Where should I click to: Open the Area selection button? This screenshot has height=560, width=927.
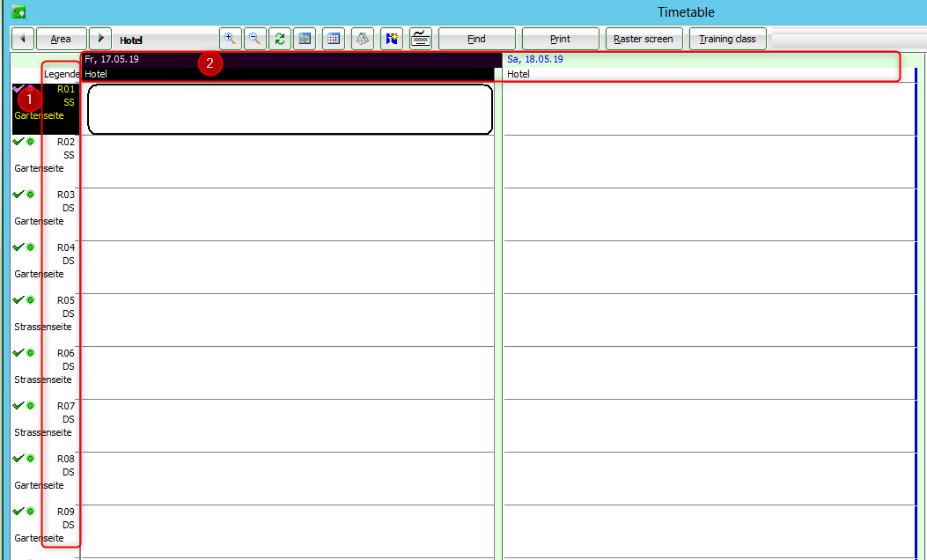click(x=61, y=39)
